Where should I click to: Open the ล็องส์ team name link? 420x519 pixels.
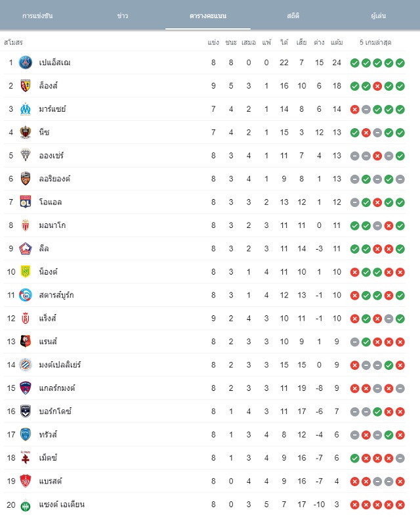49,85
